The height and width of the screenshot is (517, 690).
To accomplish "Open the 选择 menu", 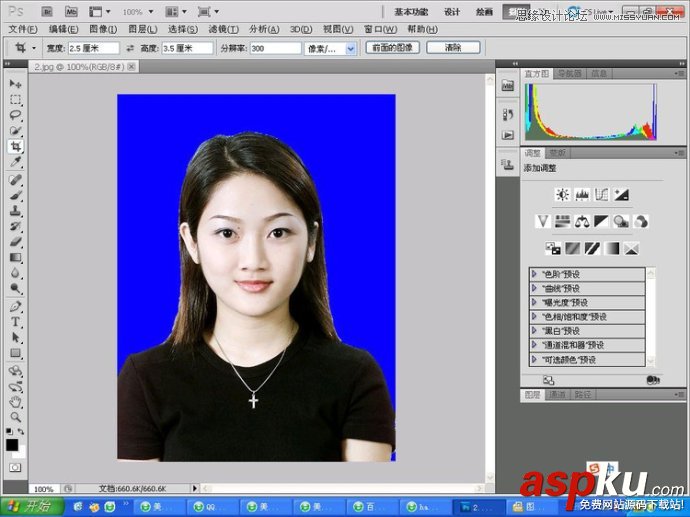I will pos(183,29).
